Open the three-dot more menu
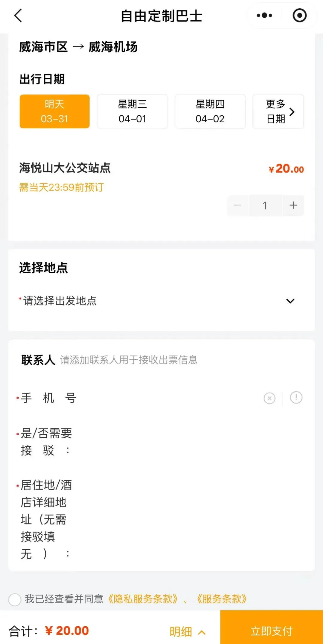This screenshot has width=323, height=644. pos(264,16)
